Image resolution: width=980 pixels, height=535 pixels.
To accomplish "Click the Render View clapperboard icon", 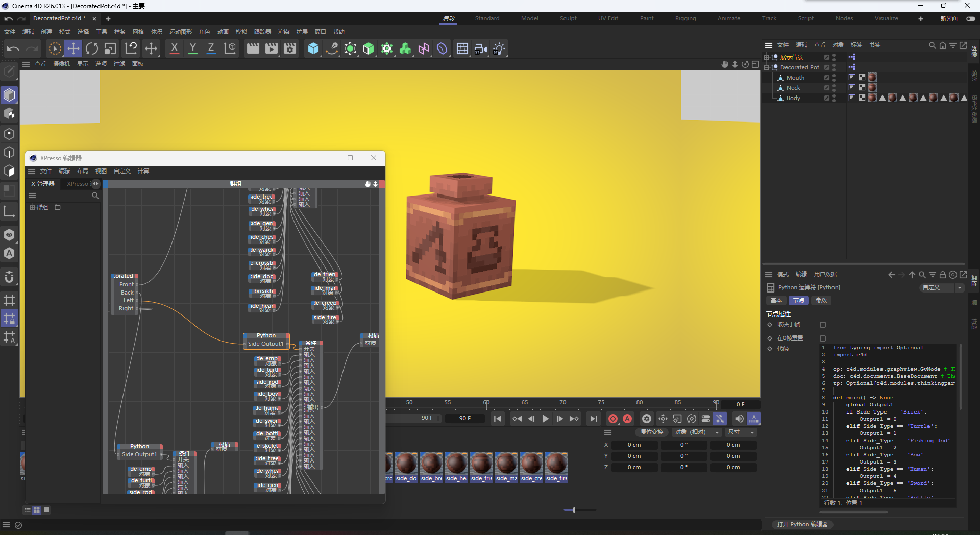I will pos(253,48).
